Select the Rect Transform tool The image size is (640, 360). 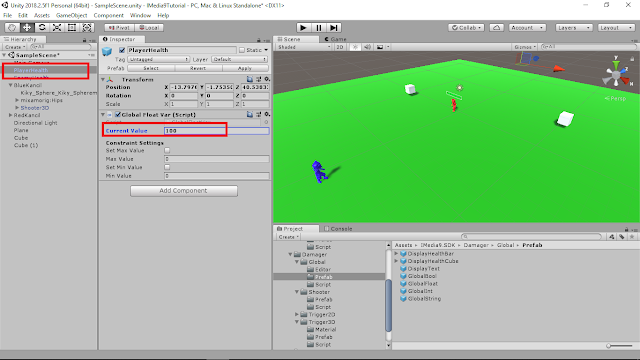point(72,28)
